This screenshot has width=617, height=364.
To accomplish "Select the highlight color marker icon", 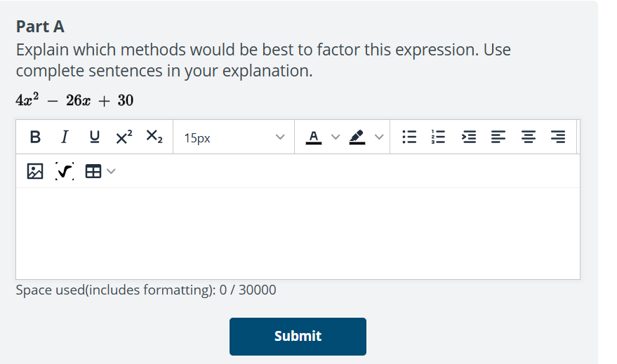I will pos(357,137).
